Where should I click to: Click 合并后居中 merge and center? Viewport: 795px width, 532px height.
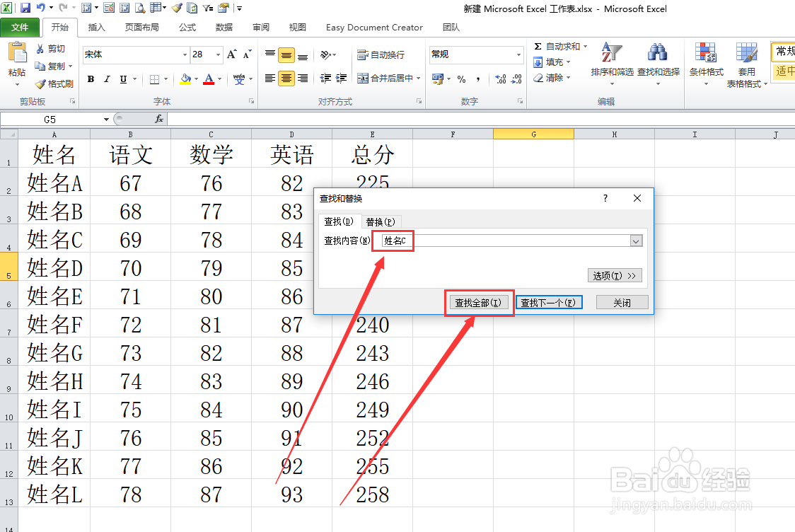[385, 78]
